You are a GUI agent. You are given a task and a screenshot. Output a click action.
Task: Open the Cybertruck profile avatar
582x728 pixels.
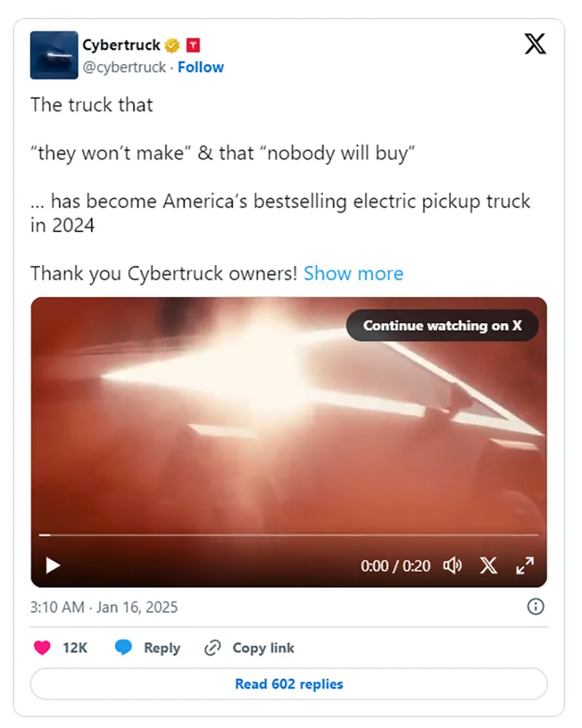[x=54, y=55]
